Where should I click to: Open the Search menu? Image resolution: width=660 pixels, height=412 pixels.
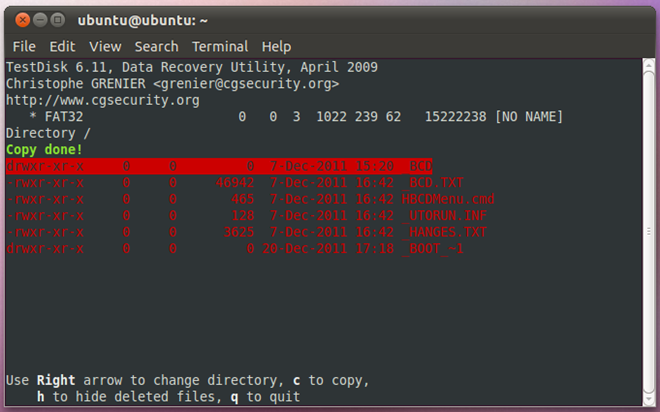pos(156,46)
